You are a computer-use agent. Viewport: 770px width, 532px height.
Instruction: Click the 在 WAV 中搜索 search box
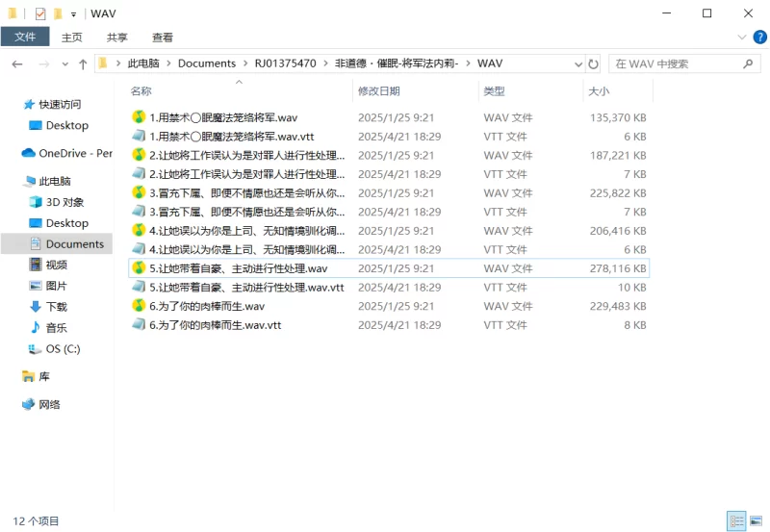pyautogui.click(x=674, y=63)
